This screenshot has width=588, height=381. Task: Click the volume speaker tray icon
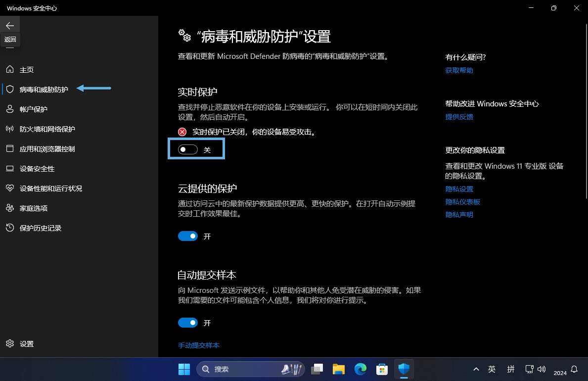coord(542,369)
